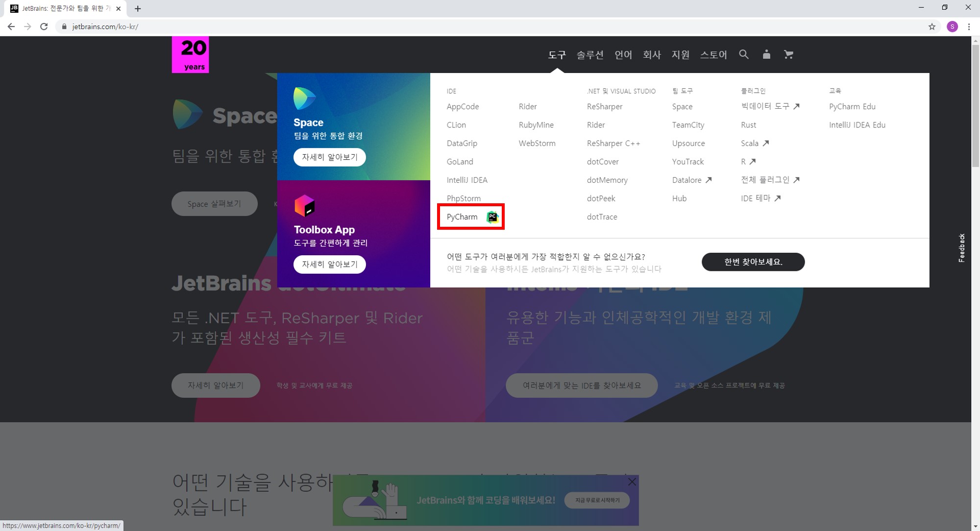Open the 도구 menu
980x531 pixels.
coord(557,55)
